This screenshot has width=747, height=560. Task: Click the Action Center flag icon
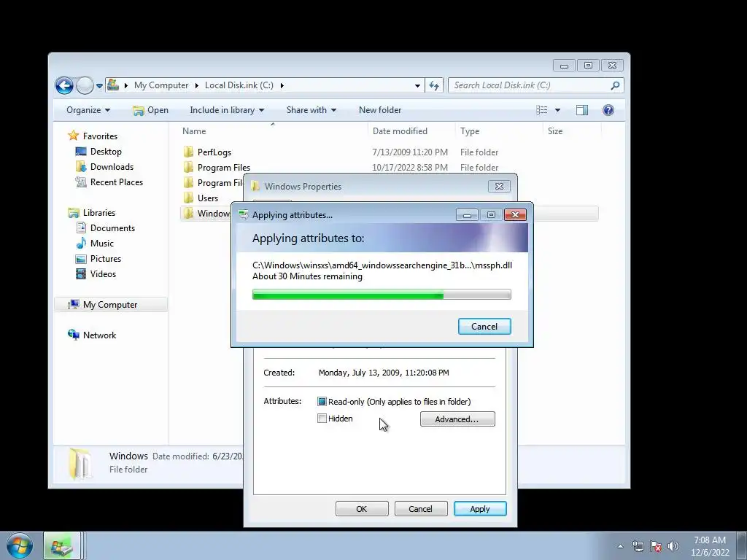[656, 546]
